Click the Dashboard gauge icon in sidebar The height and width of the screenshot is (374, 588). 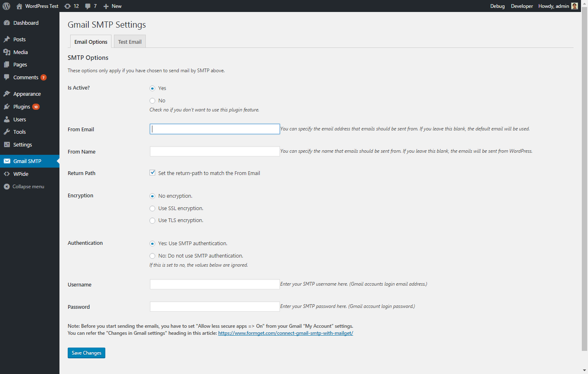click(7, 23)
